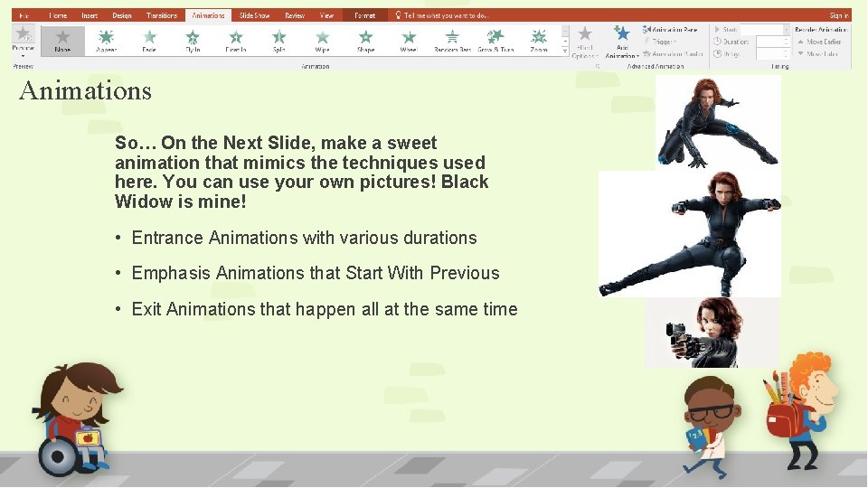Screen dimensions: 868x488
Task: Click the lightbulb Tell me icon
Action: [x=398, y=15]
